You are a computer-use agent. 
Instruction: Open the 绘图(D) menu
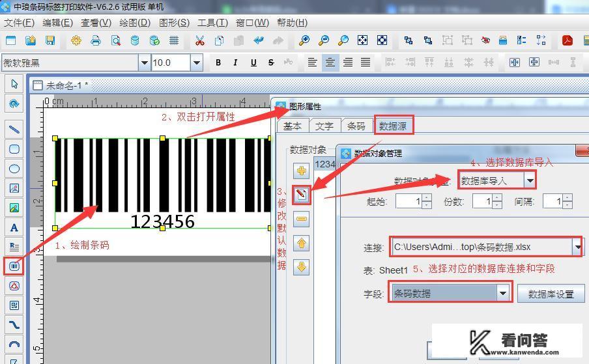[135, 23]
